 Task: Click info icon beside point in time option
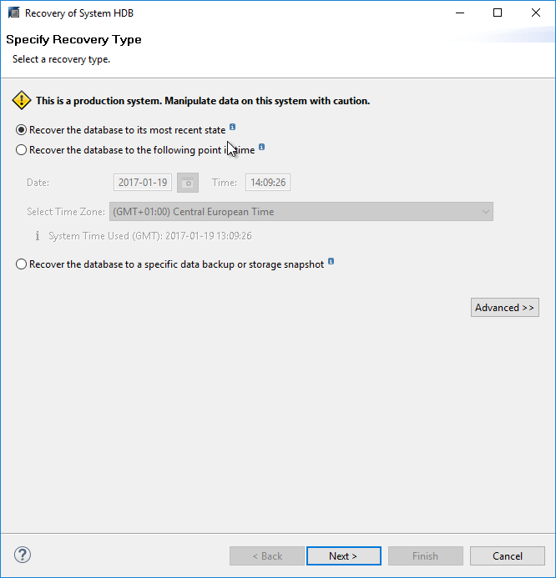(261, 147)
